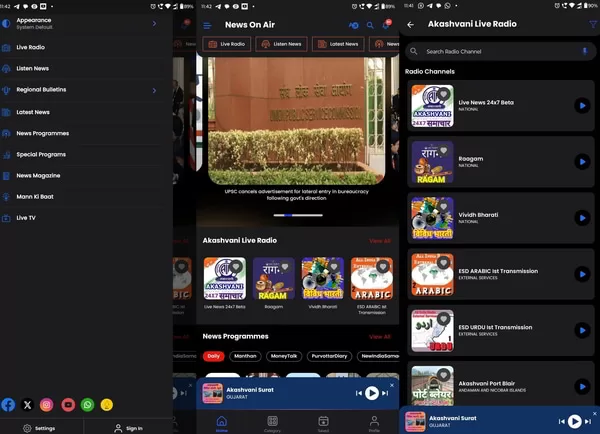Switch to Profile tab in bottom navigation
This screenshot has width=600, height=434.
pos(374,423)
